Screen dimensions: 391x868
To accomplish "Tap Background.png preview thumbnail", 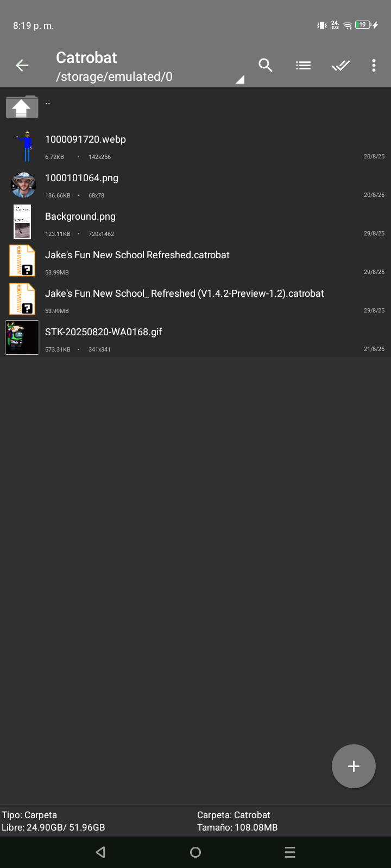I will 22,222.
